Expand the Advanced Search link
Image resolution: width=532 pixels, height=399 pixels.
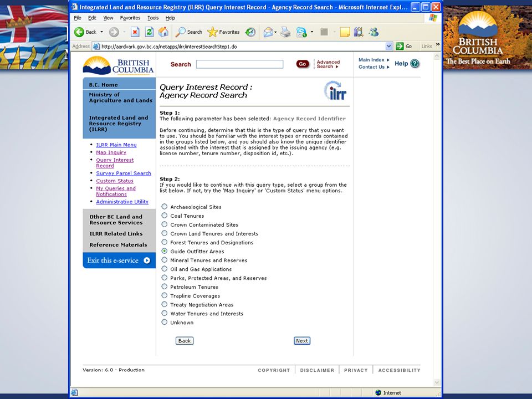coord(328,64)
